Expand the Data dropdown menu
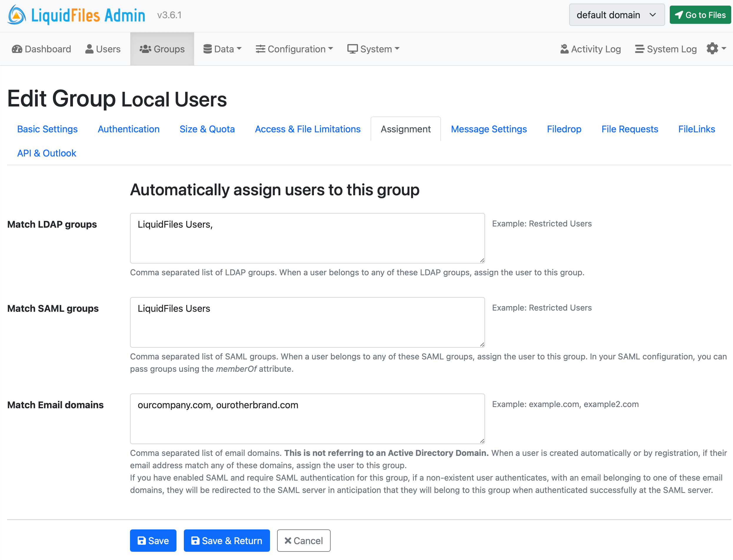The width and height of the screenshot is (733, 560). click(222, 49)
